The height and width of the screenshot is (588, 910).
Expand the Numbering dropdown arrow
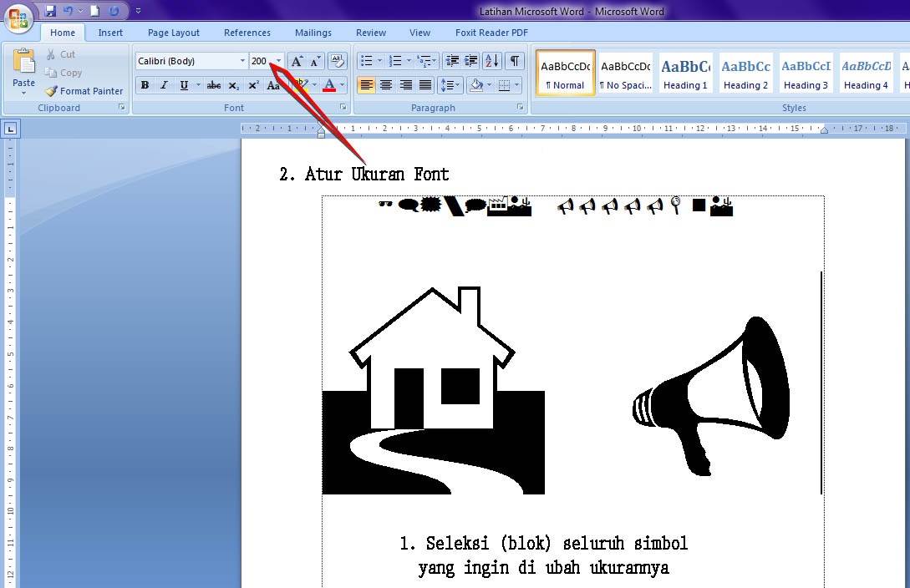409,60
